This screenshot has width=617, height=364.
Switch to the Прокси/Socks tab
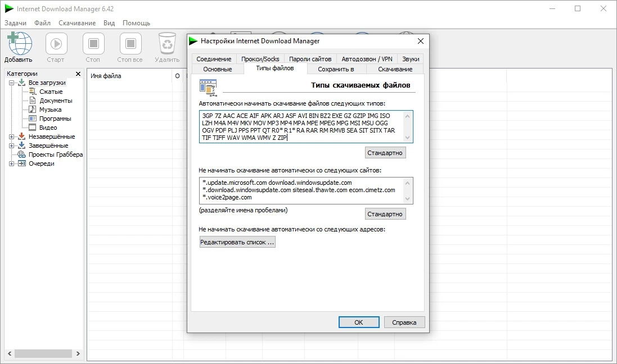click(x=260, y=59)
